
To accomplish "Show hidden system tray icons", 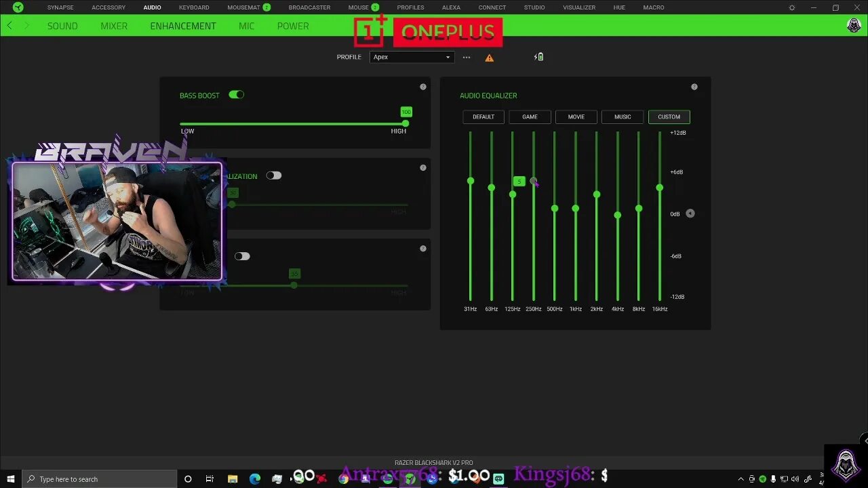I will [x=741, y=479].
